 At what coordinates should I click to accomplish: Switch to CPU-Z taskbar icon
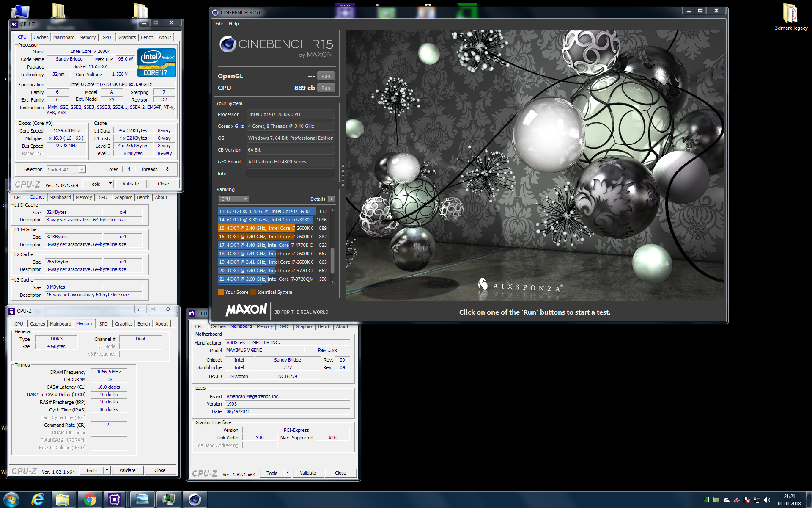coord(115,500)
